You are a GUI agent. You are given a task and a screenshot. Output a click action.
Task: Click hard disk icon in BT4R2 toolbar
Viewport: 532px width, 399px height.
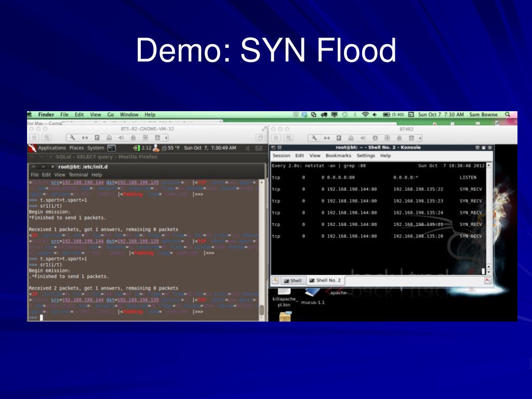(339, 138)
